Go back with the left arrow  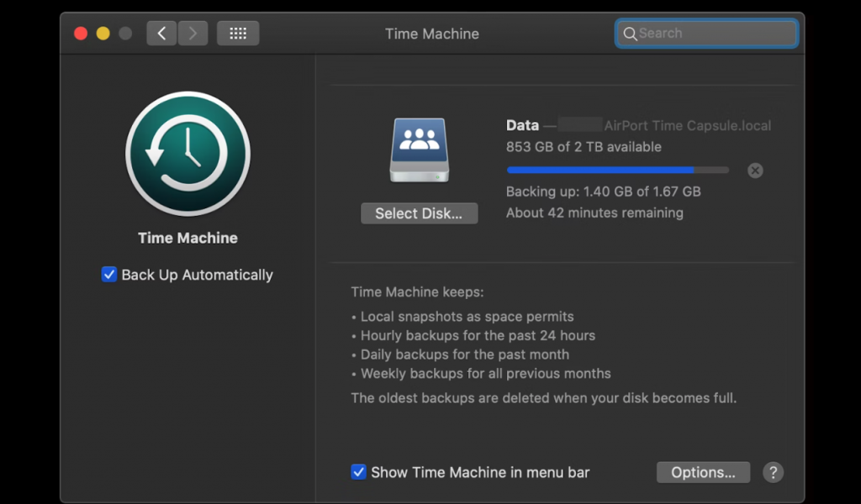point(161,34)
